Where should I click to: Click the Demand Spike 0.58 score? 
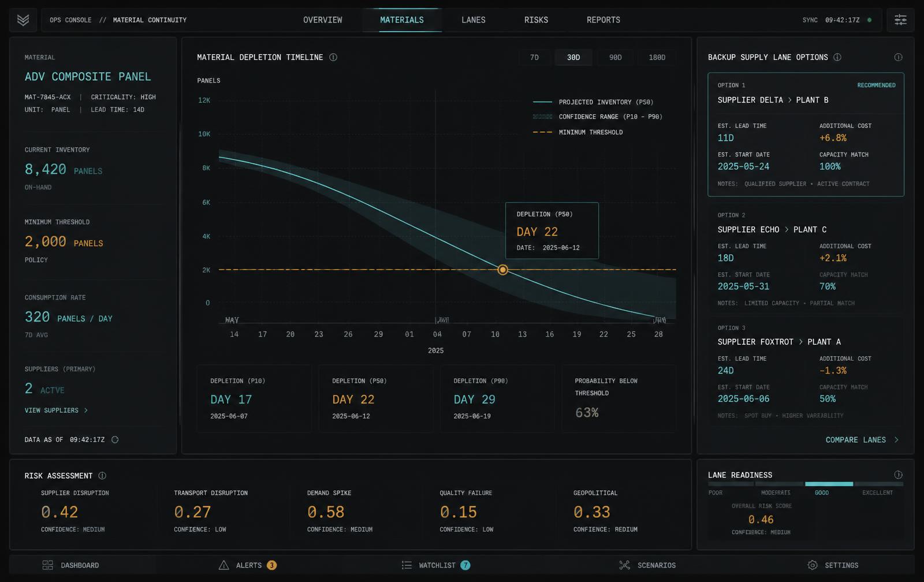[326, 512]
